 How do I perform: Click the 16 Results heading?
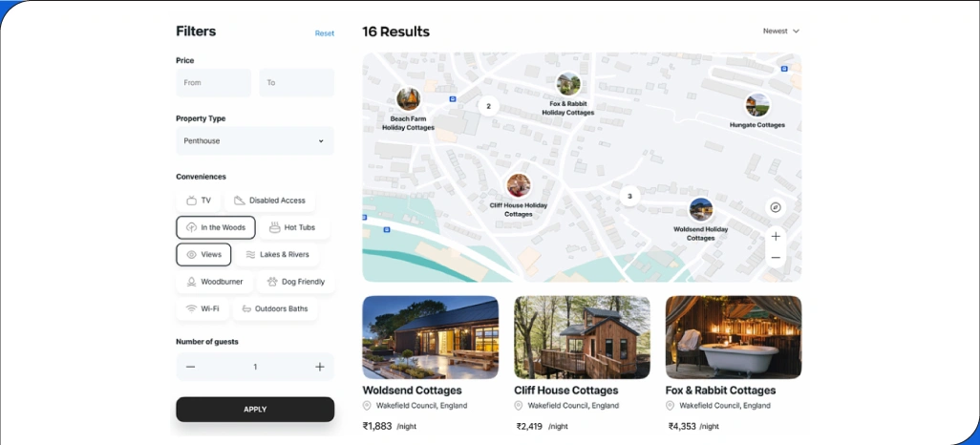tap(396, 32)
